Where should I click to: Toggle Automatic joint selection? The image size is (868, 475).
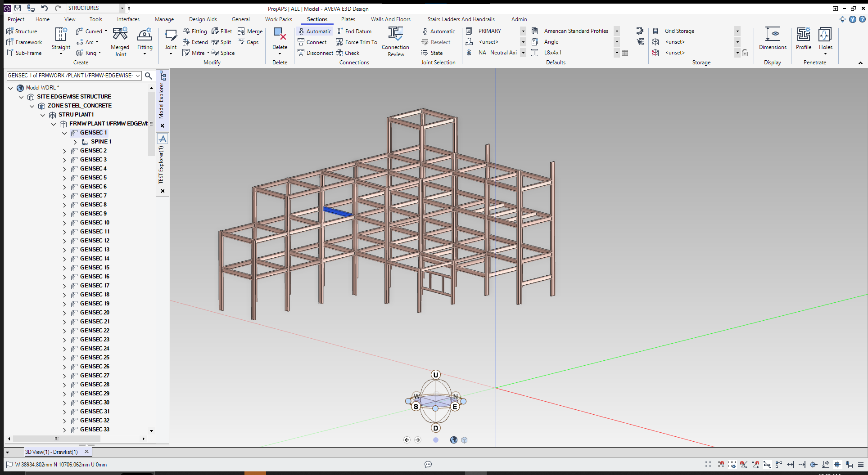(x=439, y=31)
